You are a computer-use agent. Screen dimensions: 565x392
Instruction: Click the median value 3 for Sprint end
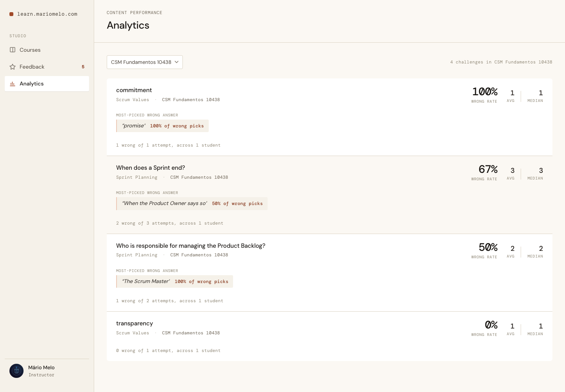click(541, 171)
